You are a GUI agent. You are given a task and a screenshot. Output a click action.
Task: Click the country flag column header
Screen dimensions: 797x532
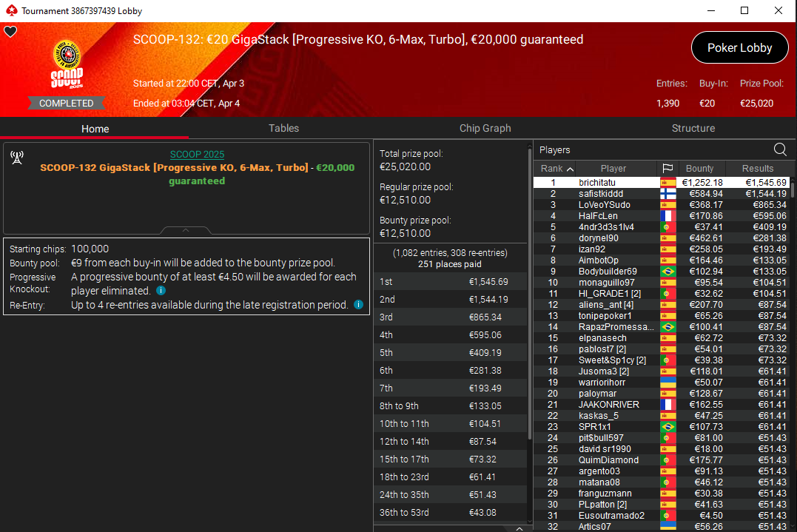point(667,168)
